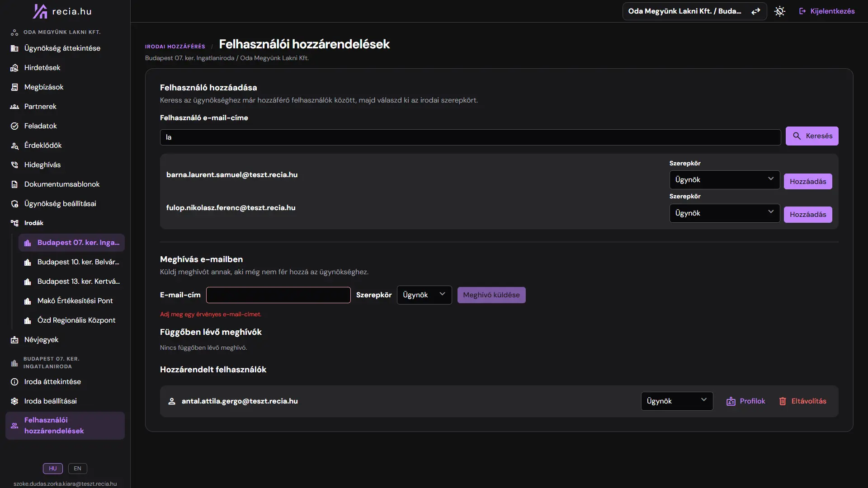Click the Irodák tree icon
Image resolution: width=868 pixels, height=488 pixels.
click(14, 223)
